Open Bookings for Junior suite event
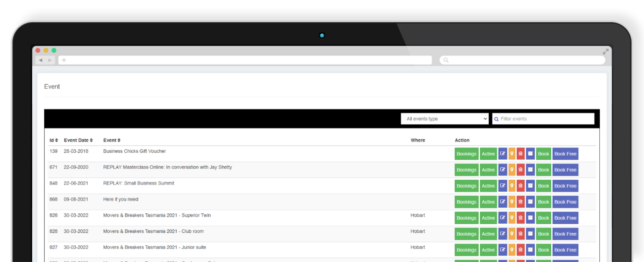This screenshot has width=644, height=262. click(466, 250)
